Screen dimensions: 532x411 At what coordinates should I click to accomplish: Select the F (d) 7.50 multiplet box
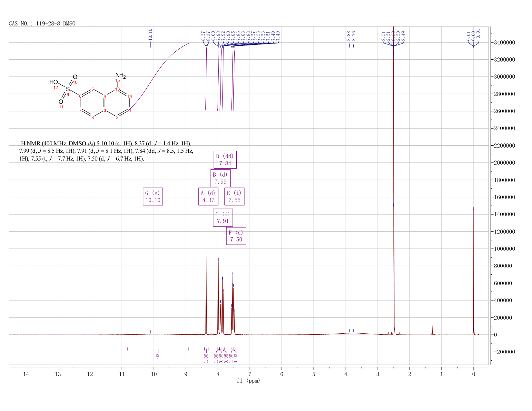[x=236, y=236]
